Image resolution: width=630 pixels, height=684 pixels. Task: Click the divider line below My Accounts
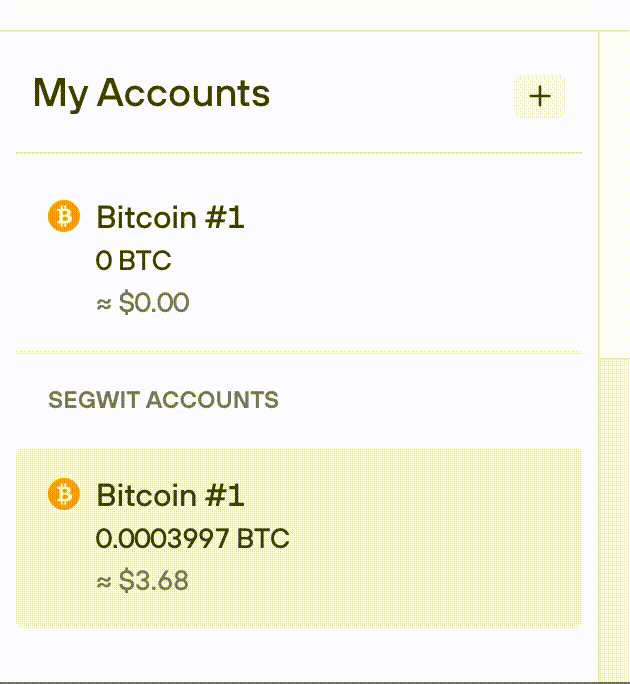coord(298,153)
